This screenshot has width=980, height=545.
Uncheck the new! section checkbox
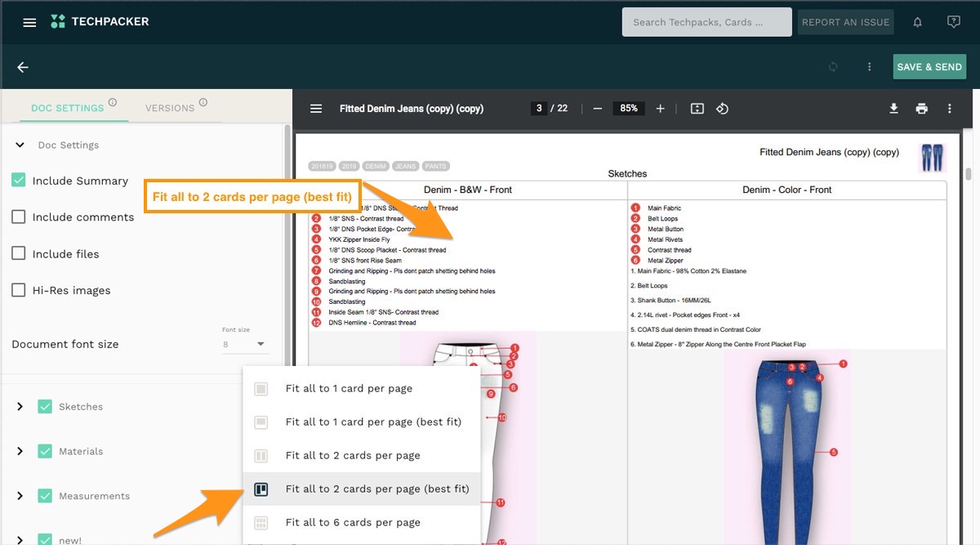pyautogui.click(x=45, y=539)
